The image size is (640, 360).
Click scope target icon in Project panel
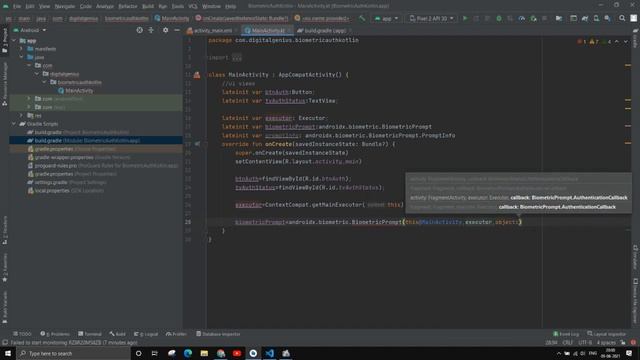(140, 30)
